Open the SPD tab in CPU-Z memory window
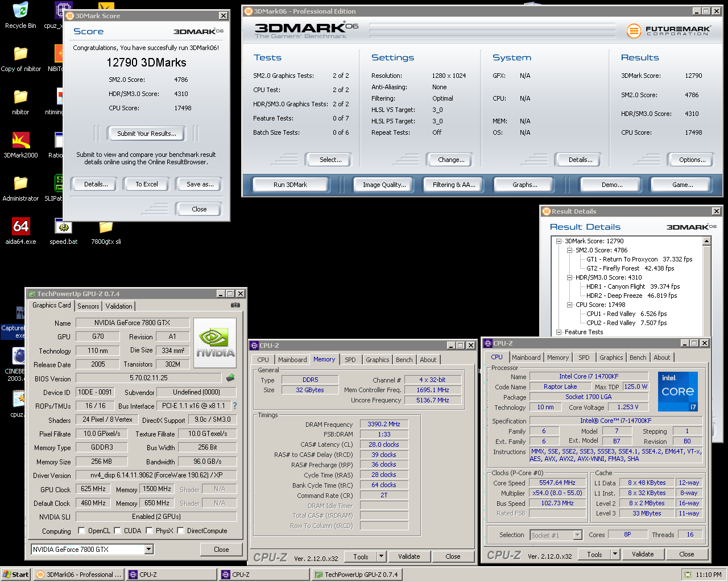728x582 pixels. point(350,360)
